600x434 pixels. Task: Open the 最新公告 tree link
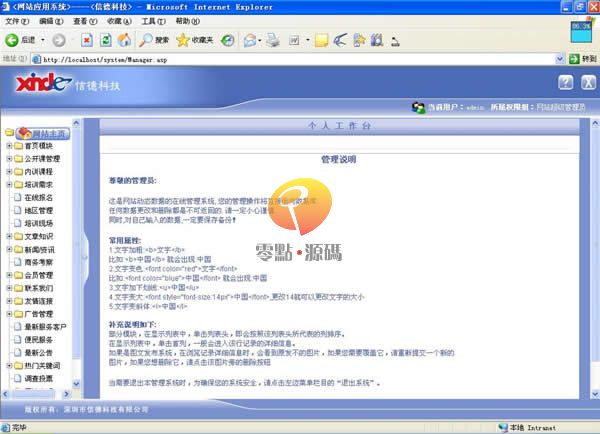click(x=38, y=352)
